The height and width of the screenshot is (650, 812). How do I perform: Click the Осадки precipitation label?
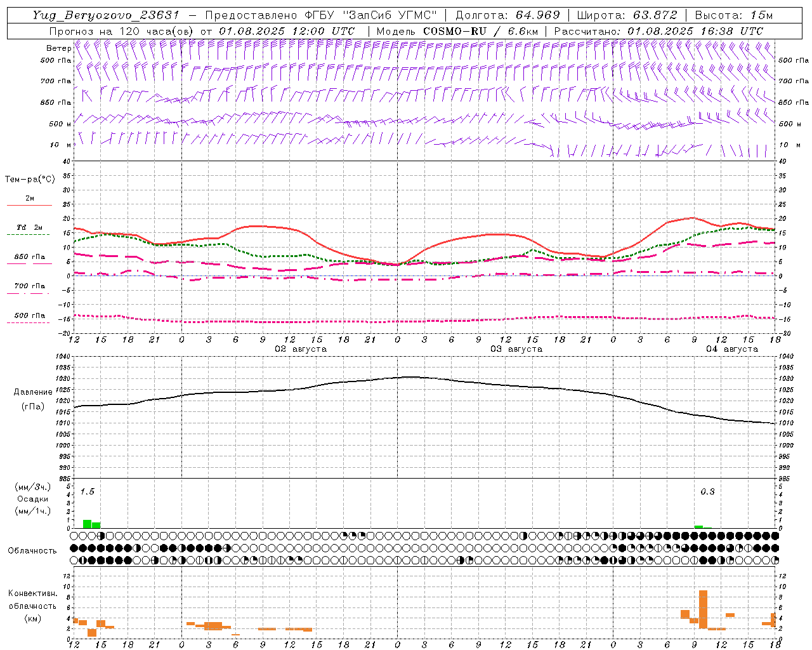pyautogui.click(x=32, y=499)
